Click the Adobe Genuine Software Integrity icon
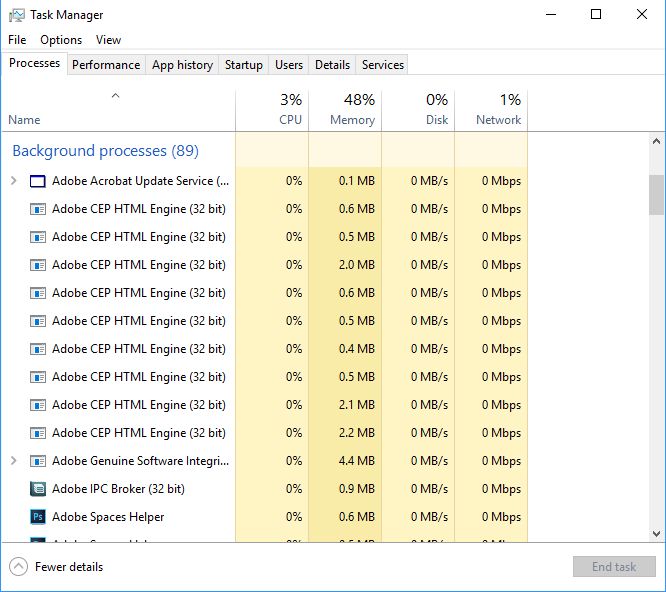This screenshot has height=592, width=666. [x=38, y=461]
